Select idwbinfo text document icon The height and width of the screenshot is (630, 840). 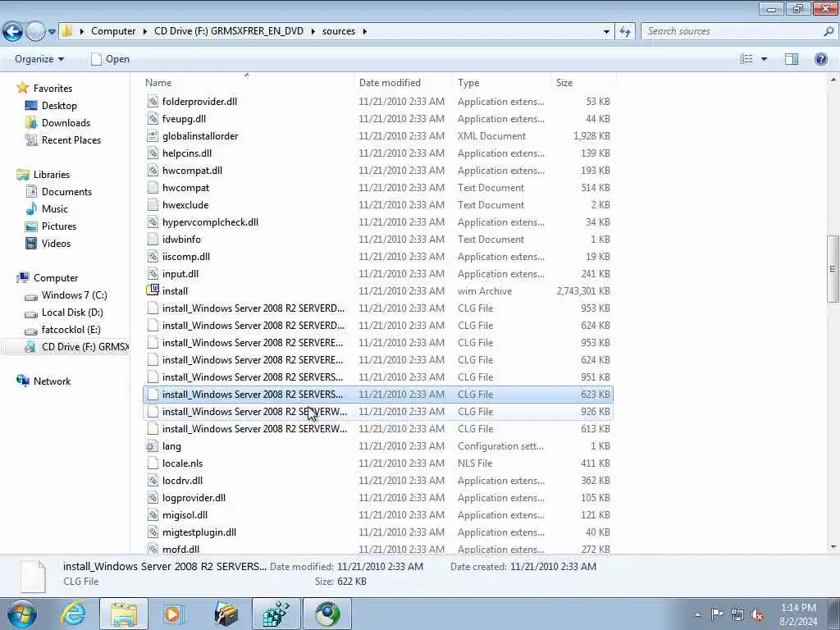pos(153,240)
